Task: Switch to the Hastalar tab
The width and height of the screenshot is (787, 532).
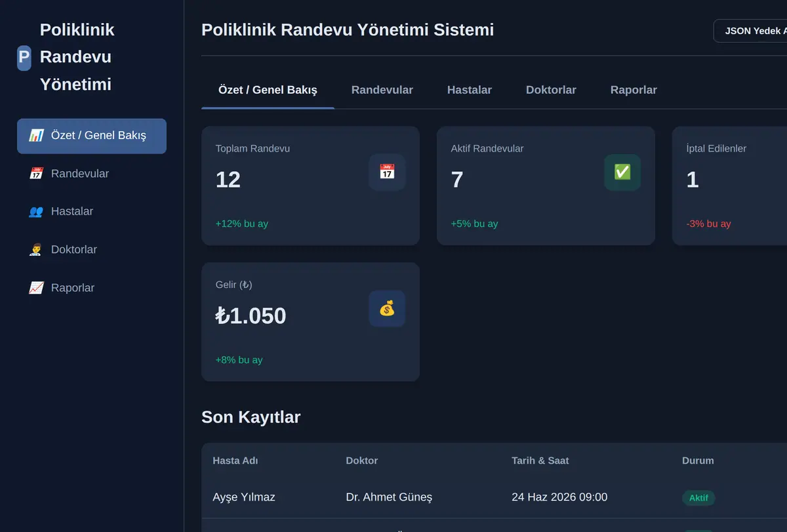Action: 470,90
